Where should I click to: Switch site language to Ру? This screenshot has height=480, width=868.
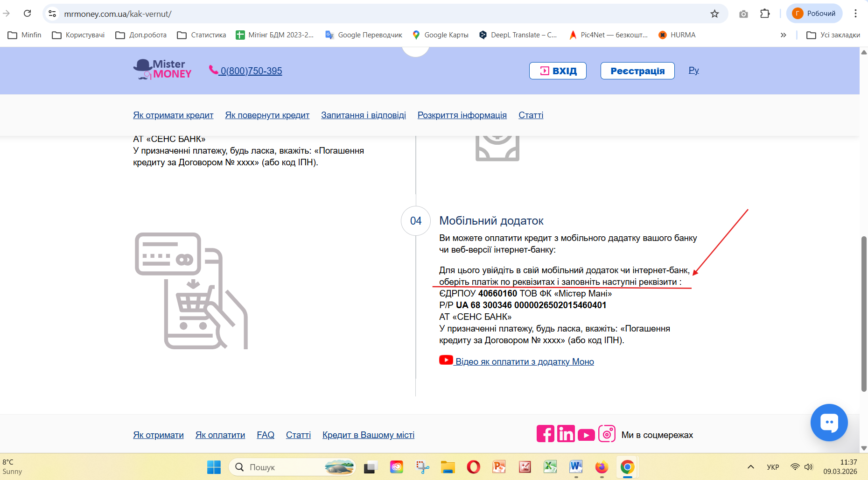pos(694,71)
